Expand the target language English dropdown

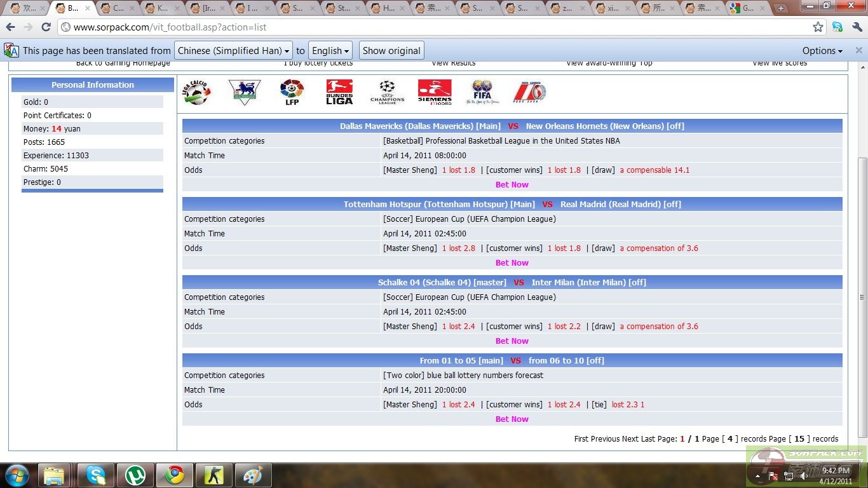pyautogui.click(x=330, y=51)
